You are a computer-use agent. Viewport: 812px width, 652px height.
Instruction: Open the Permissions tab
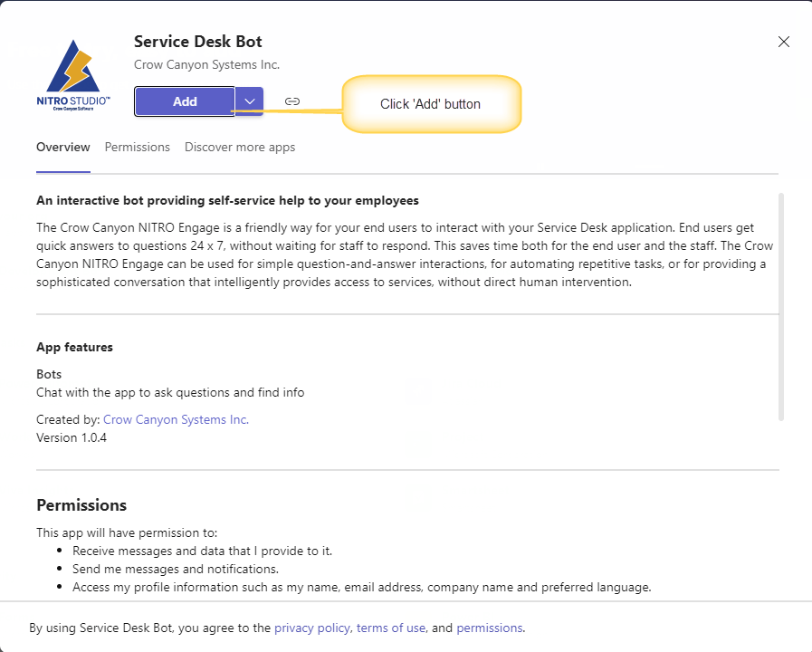tap(138, 147)
